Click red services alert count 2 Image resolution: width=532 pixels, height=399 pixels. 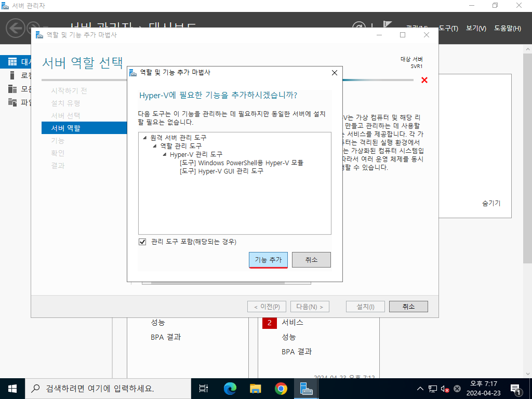[x=270, y=322]
